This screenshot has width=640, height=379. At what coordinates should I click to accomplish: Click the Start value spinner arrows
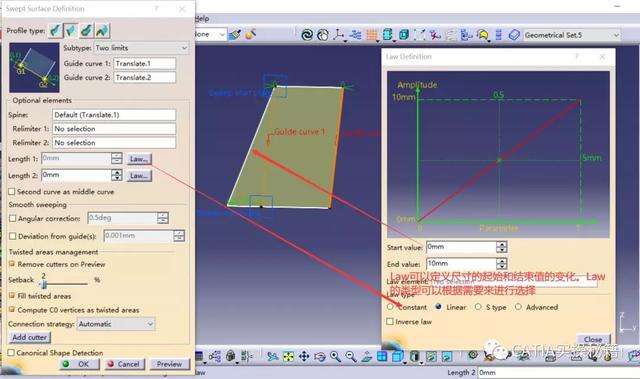tap(502, 247)
